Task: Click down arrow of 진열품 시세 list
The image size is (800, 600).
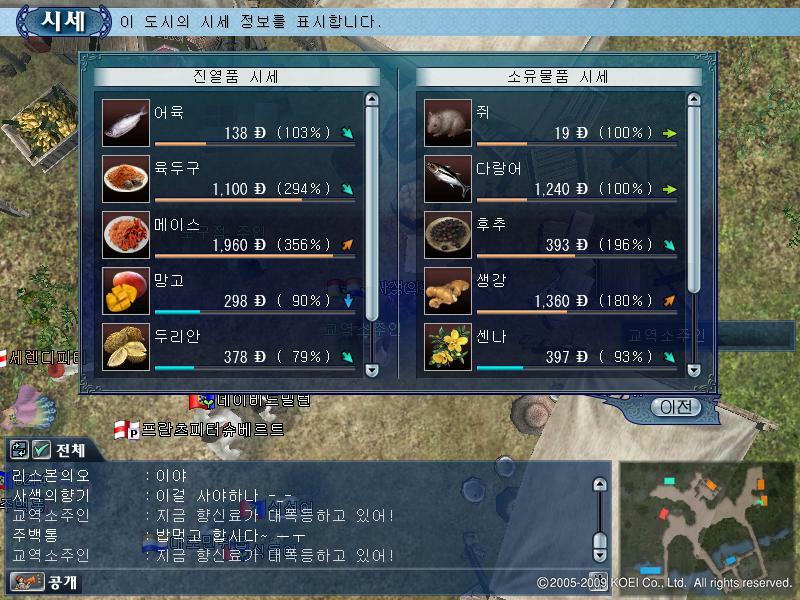Action: tap(372, 370)
